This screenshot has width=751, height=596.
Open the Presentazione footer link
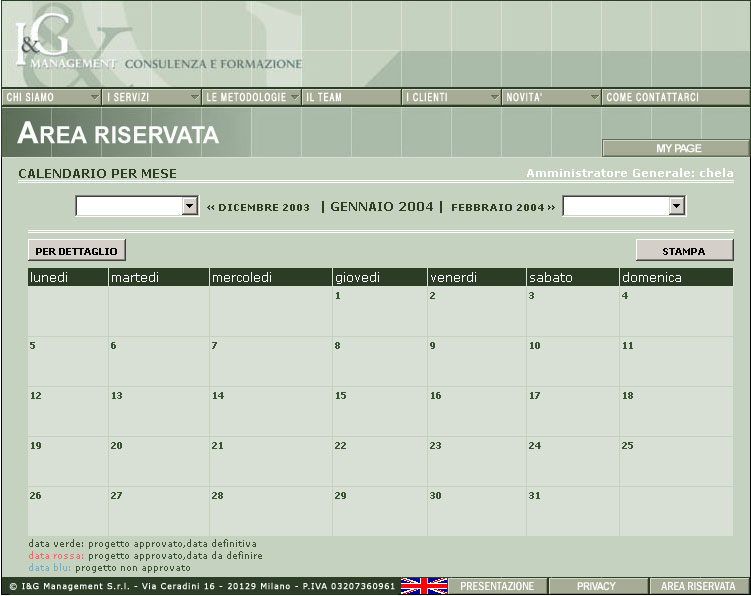click(497, 586)
